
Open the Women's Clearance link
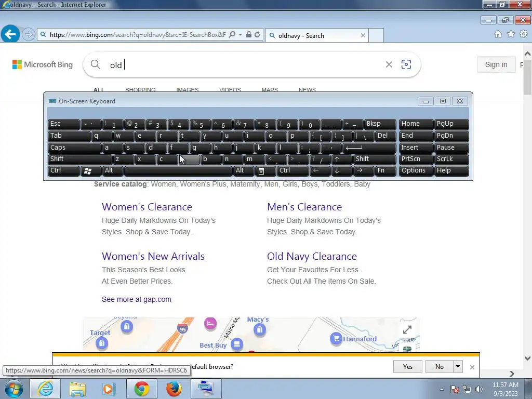(x=147, y=207)
